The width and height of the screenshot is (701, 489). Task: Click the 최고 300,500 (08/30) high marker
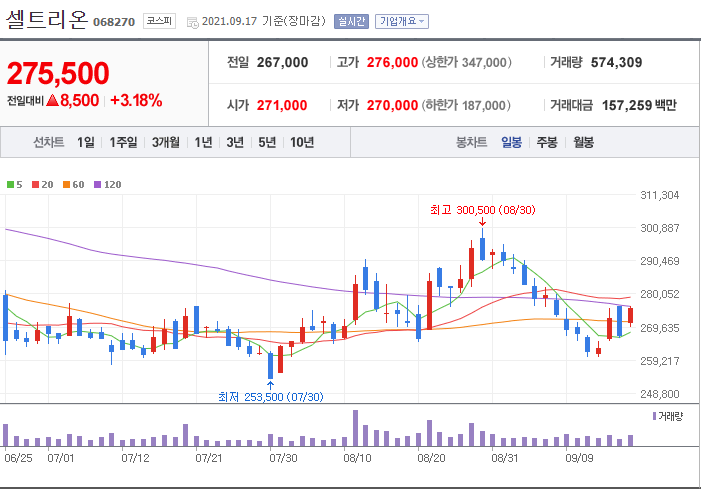[x=482, y=210]
